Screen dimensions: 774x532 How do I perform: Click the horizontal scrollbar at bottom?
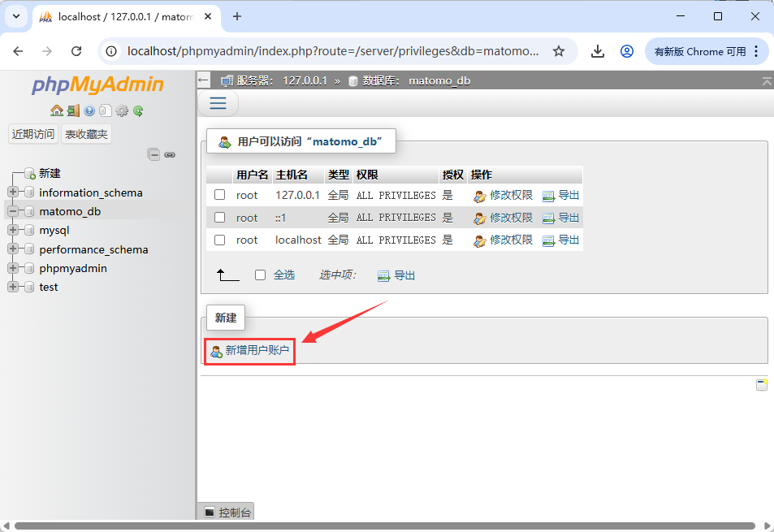coord(385,526)
